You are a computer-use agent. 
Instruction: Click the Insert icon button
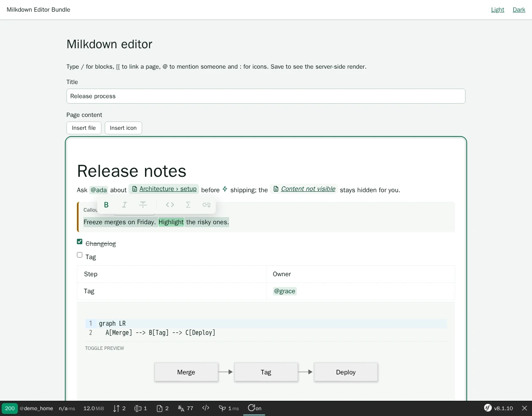coord(123,128)
